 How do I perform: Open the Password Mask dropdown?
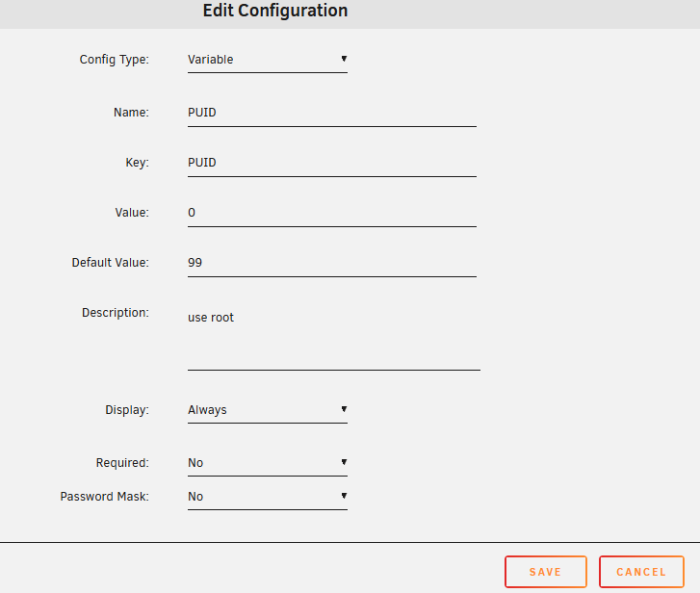268,497
